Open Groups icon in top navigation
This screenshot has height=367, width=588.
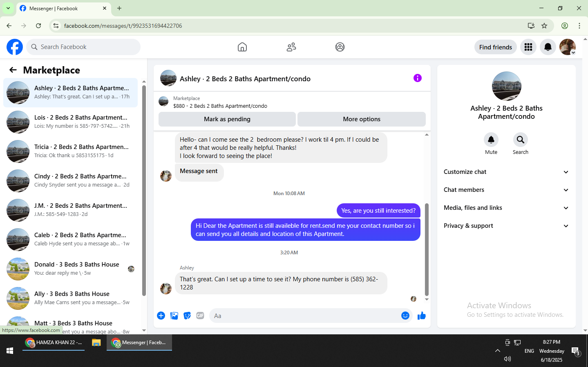[x=340, y=47]
